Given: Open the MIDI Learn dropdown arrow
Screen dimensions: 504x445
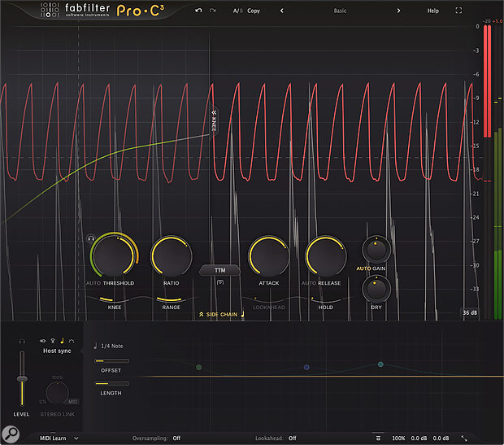Looking at the screenshot, I should click(x=76, y=438).
